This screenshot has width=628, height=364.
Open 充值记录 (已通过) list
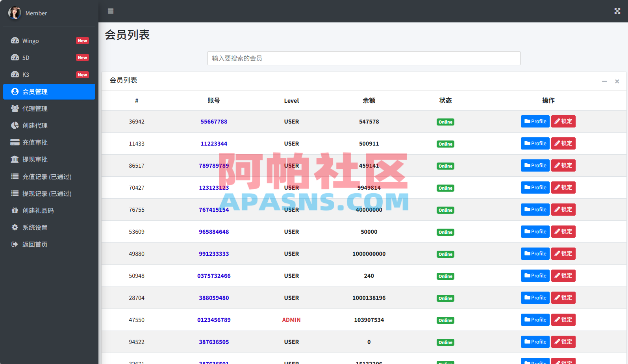click(49, 177)
